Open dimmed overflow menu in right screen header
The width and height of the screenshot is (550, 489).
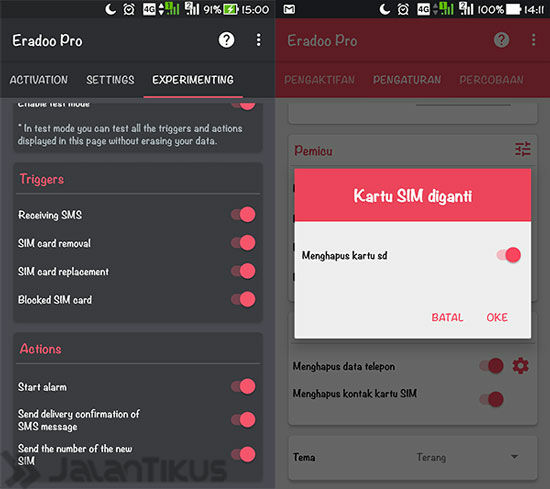(x=534, y=40)
